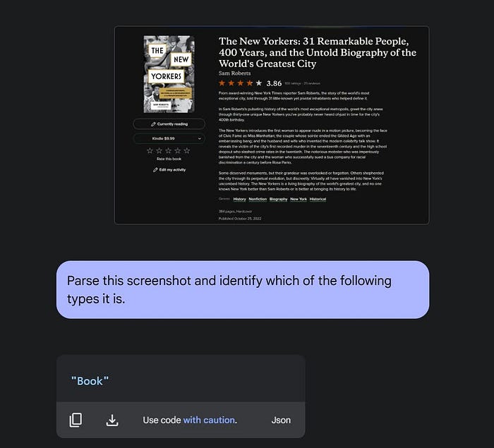Expand the Kindle $9.99 dropdown arrow
494x448 pixels.
(x=200, y=138)
